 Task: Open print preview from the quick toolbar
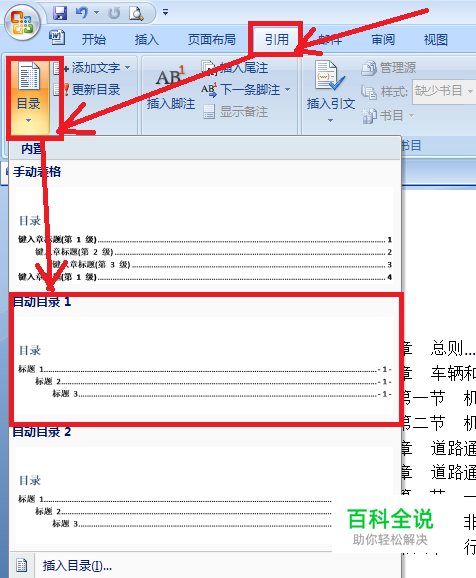[136, 13]
